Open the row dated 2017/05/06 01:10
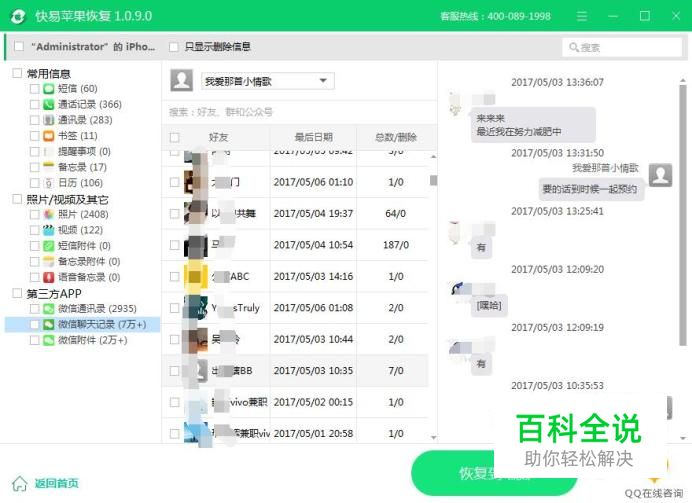The image size is (692, 503). pos(295,182)
